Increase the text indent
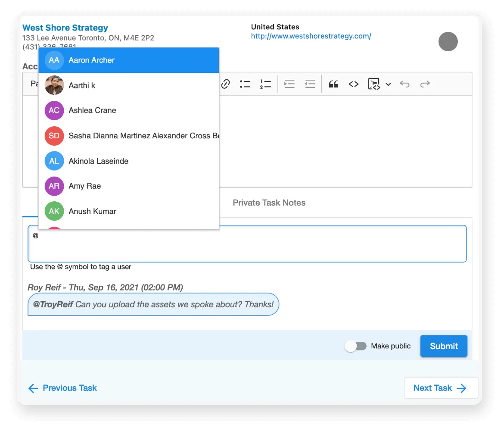 point(289,84)
